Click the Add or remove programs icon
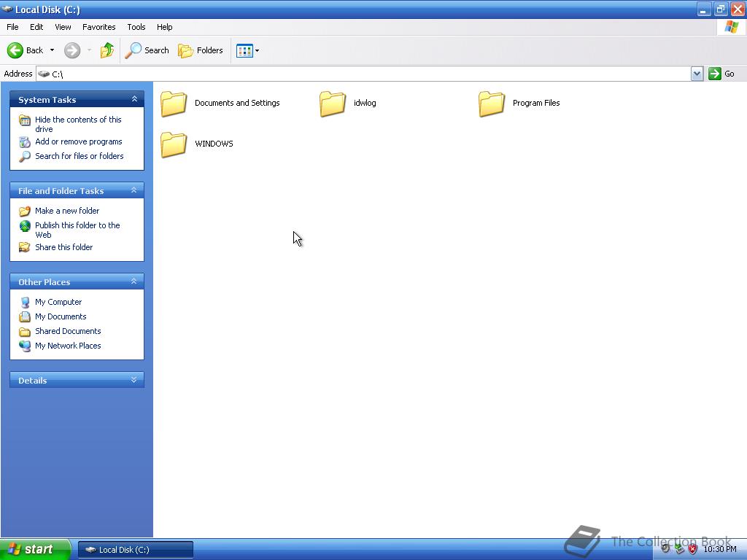This screenshot has width=747, height=560. 25,142
